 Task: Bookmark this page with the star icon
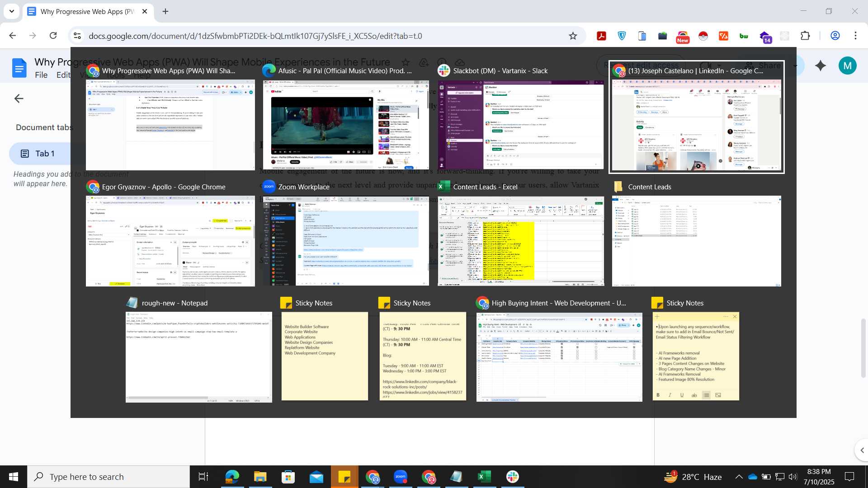[x=573, y=36]
